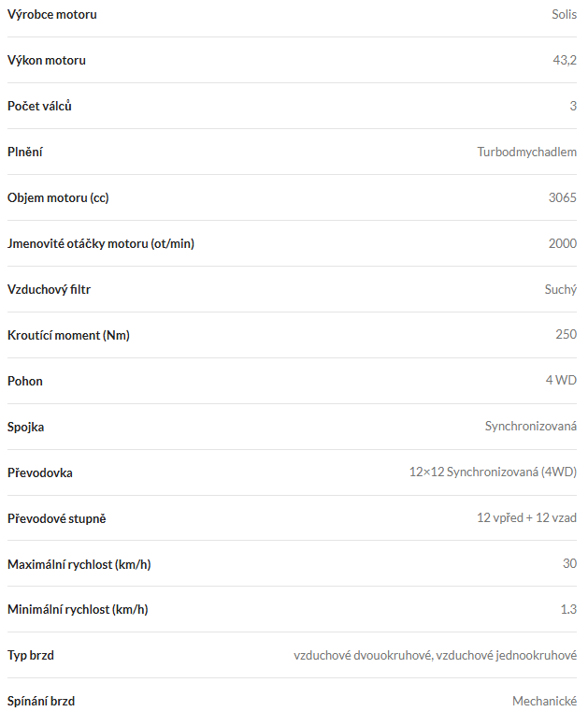Click the 'Výkon motoru' row label
Viewport: 588px width, 712px height.
(x=47, y=60)
